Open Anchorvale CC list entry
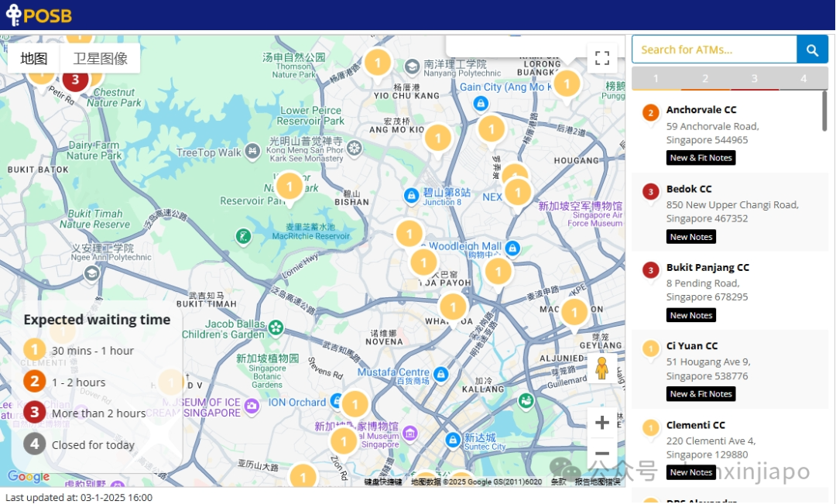836x504 pixels. [x=729, y=133]
